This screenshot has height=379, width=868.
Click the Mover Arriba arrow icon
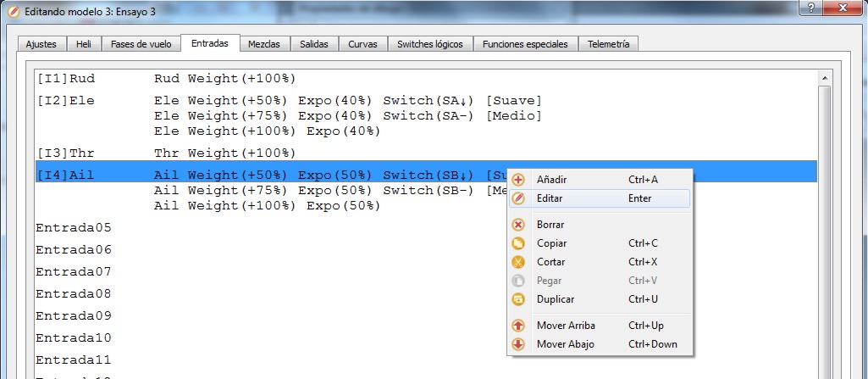point(519,326)
